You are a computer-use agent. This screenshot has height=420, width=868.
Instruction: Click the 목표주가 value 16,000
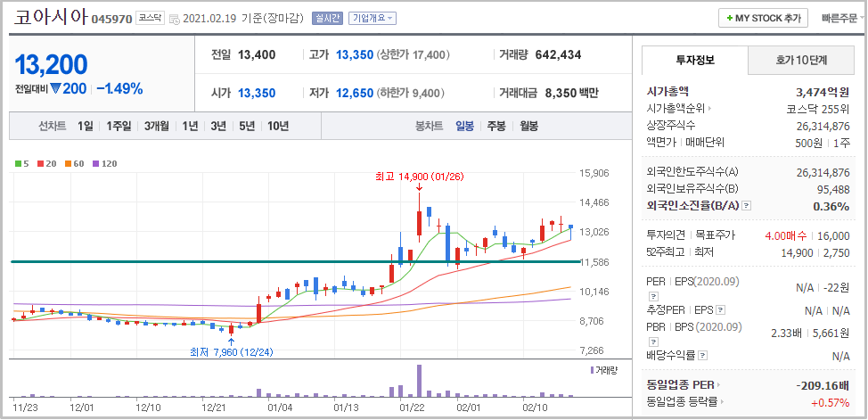[x=833, y=236]
